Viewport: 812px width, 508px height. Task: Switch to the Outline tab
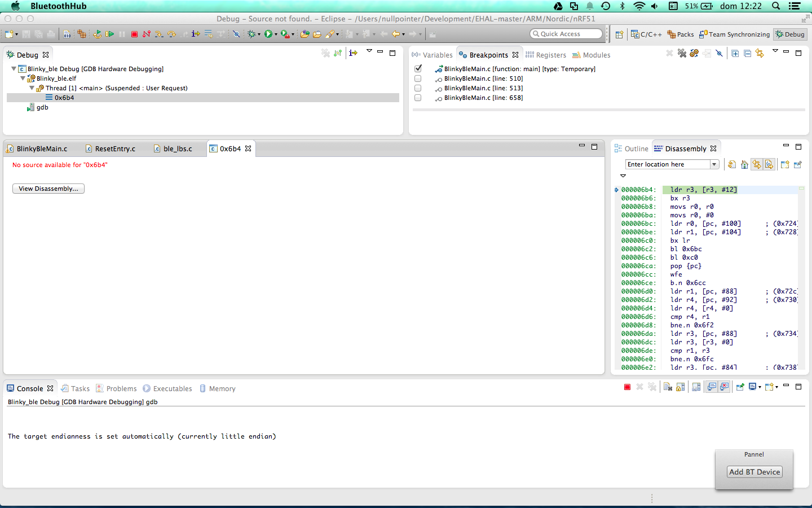[632, 148]
